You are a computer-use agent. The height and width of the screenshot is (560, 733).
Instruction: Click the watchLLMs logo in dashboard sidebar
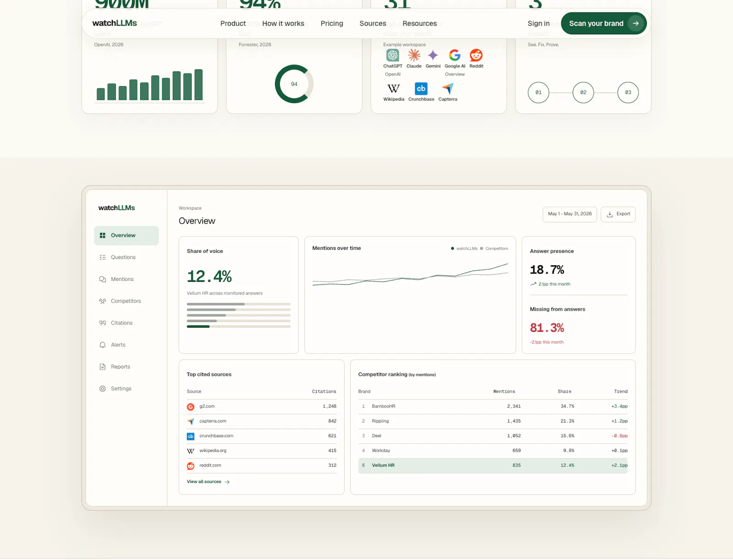pyautogui.click(x=117, y=208)
